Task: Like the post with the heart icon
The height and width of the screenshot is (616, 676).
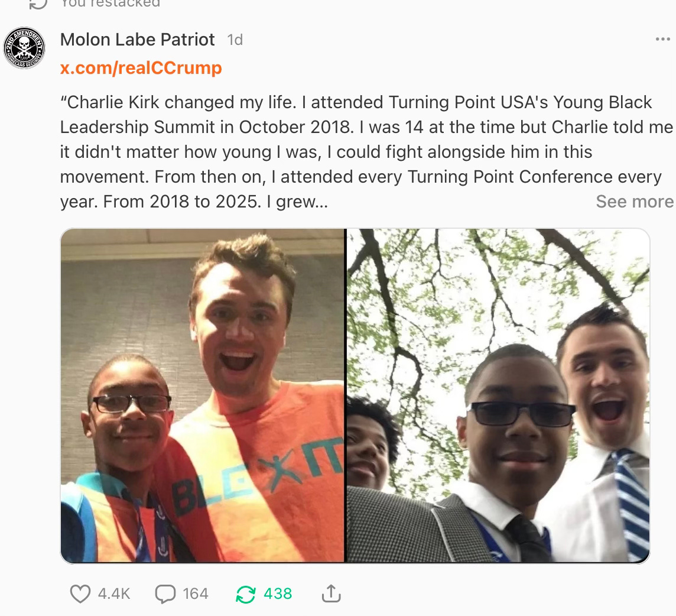Action: click(x=80, y=594)
